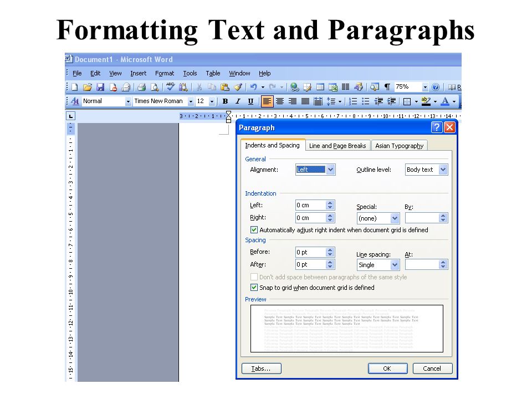The height and width of the screenshot is (399, 532).
Task: Open the Table menu
Action: tap(213, 73)
